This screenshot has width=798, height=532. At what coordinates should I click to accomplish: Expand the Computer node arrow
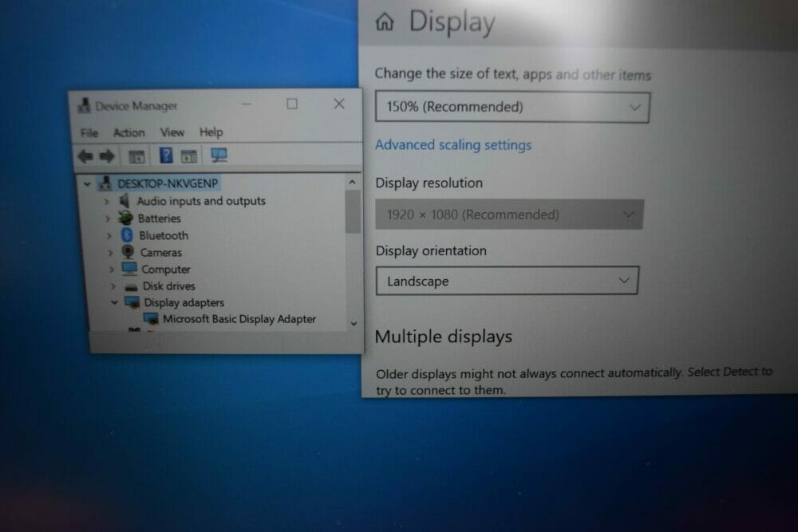point(112,270)
